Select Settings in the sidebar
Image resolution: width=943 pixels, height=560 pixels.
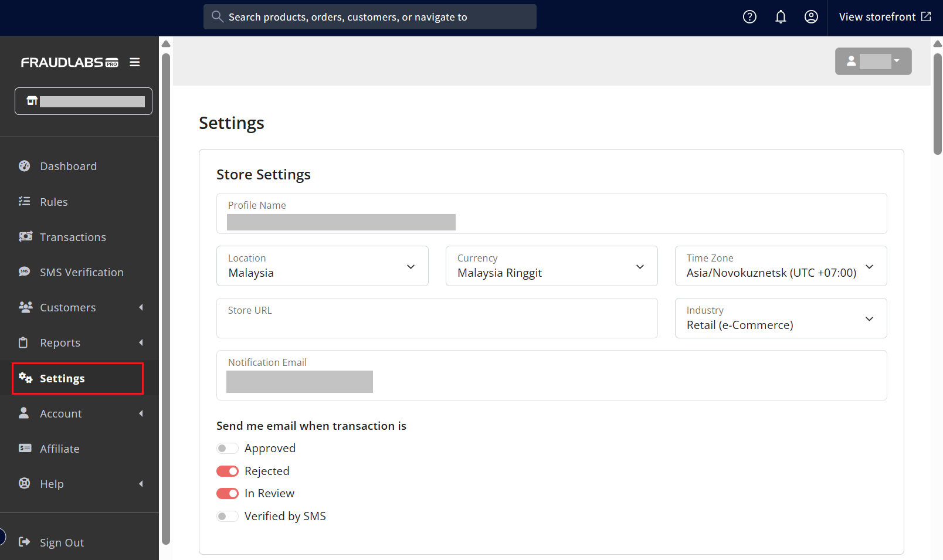[78, 378]
